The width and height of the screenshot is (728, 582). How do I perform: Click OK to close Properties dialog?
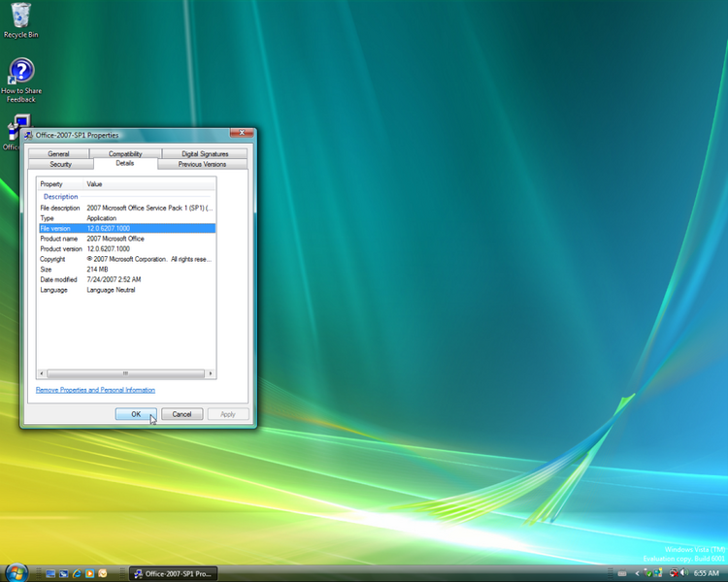[x=136, y=414]
